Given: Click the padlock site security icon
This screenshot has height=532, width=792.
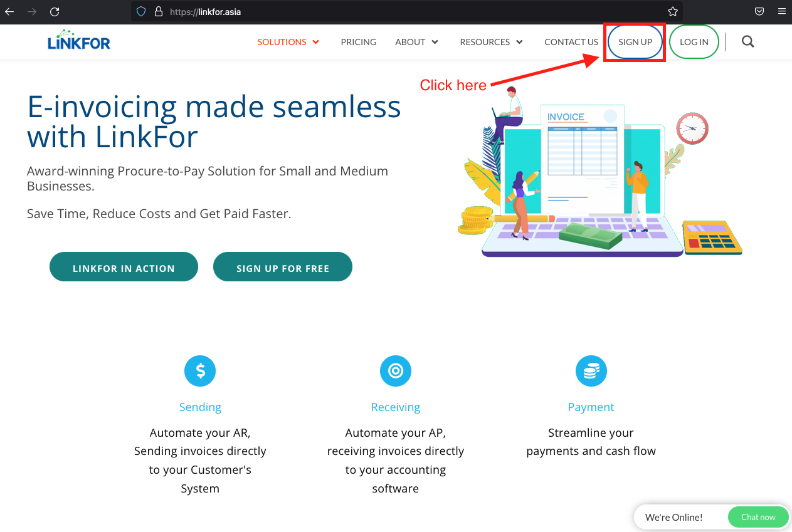Looking at the screenshot, I should tap(158, 11).
